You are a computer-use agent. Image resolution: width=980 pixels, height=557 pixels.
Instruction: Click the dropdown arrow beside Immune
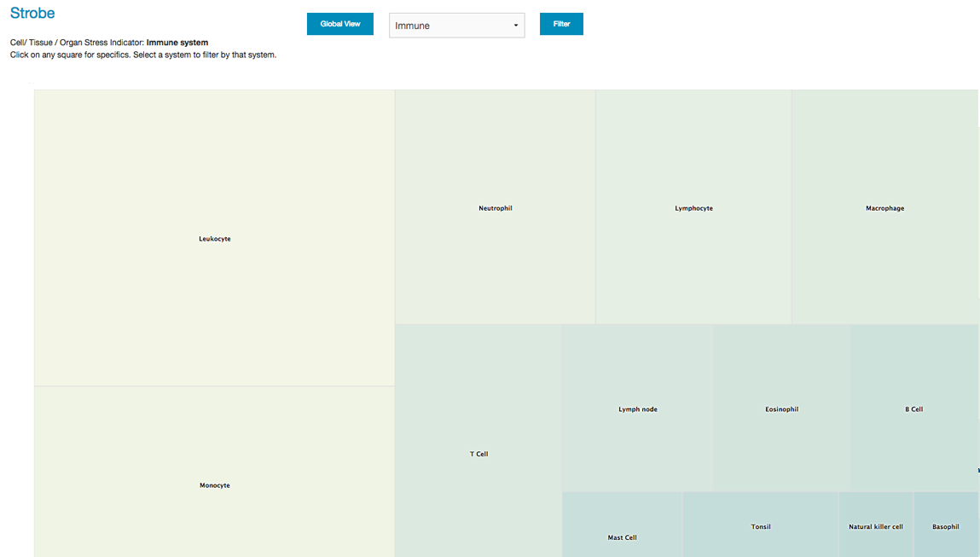[x=515, y=26]
